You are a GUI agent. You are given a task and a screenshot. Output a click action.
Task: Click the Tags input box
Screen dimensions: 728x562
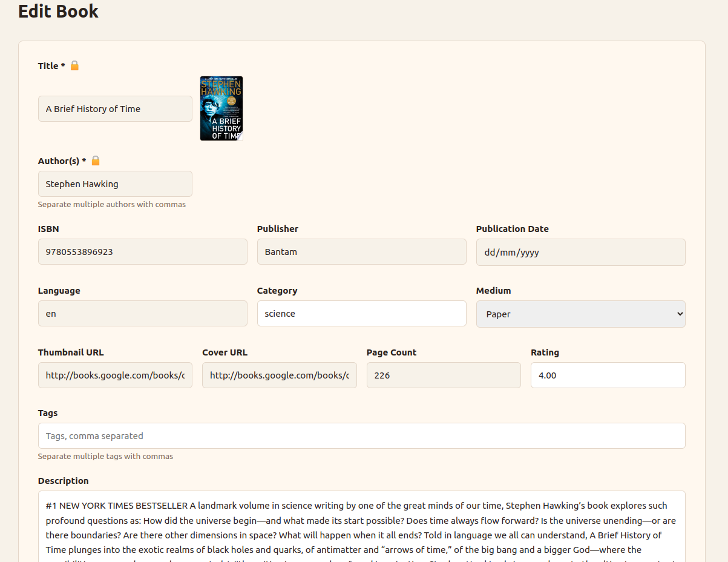tap(361, 435)
